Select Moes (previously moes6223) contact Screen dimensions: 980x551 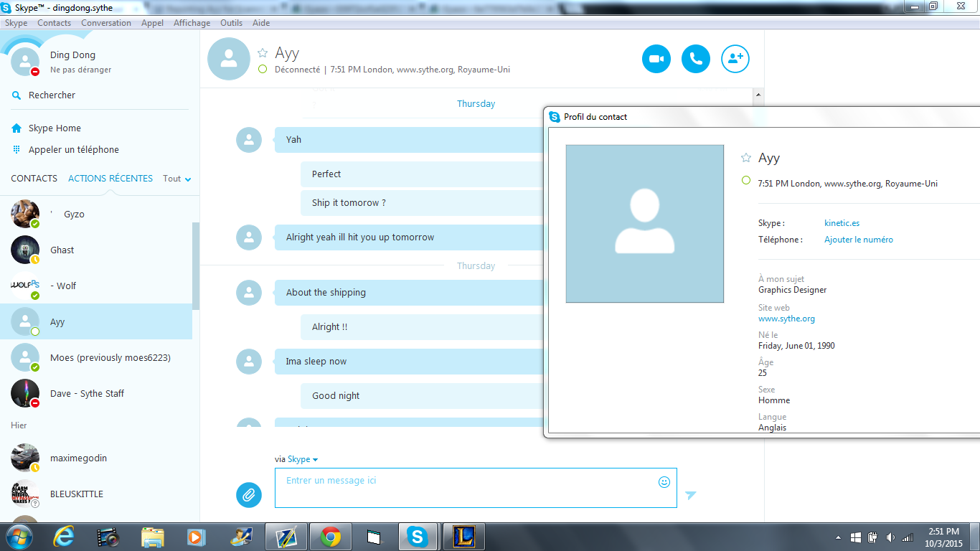pos(96,357)
